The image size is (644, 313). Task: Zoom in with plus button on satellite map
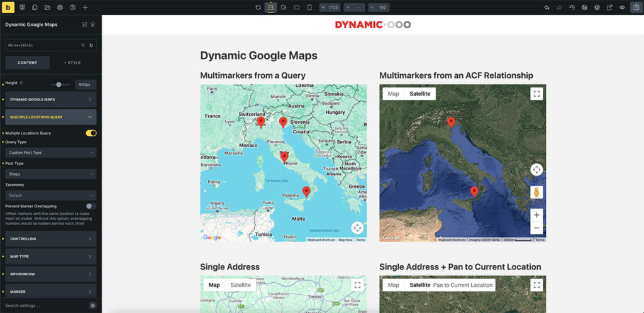tap(536, 214)
